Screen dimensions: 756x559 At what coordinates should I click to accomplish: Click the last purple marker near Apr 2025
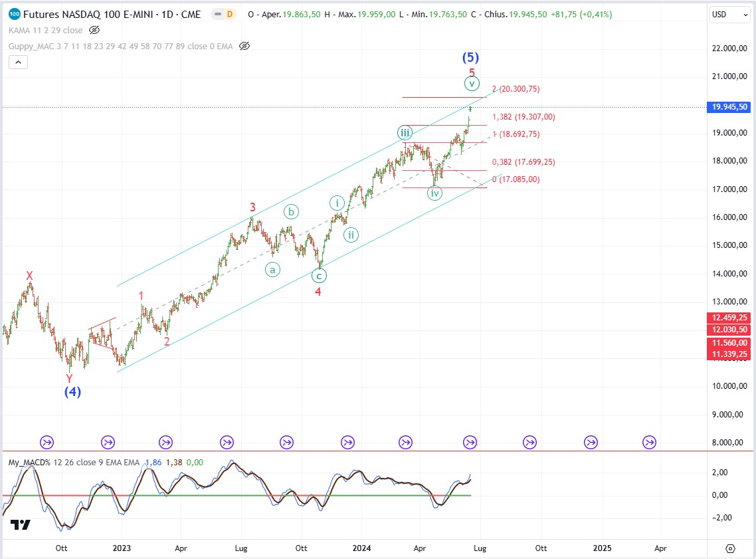click(x=650, y=442)
